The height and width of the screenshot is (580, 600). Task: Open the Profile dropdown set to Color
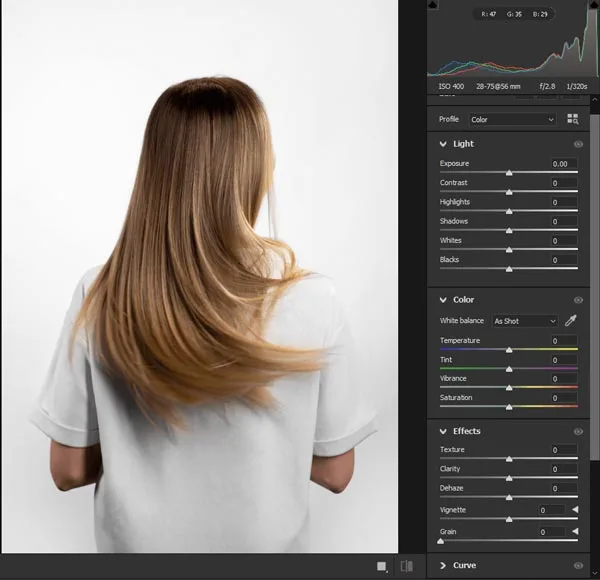(x=513, y=119)
